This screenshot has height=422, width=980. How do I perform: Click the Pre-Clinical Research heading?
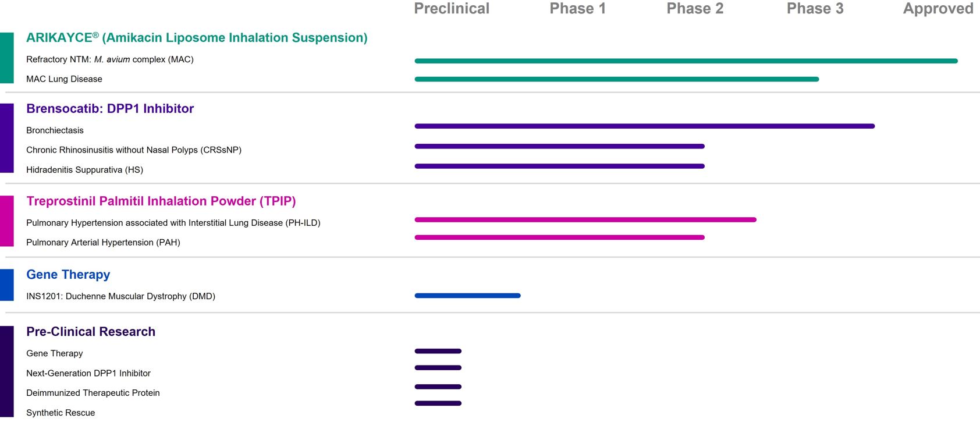91,332
